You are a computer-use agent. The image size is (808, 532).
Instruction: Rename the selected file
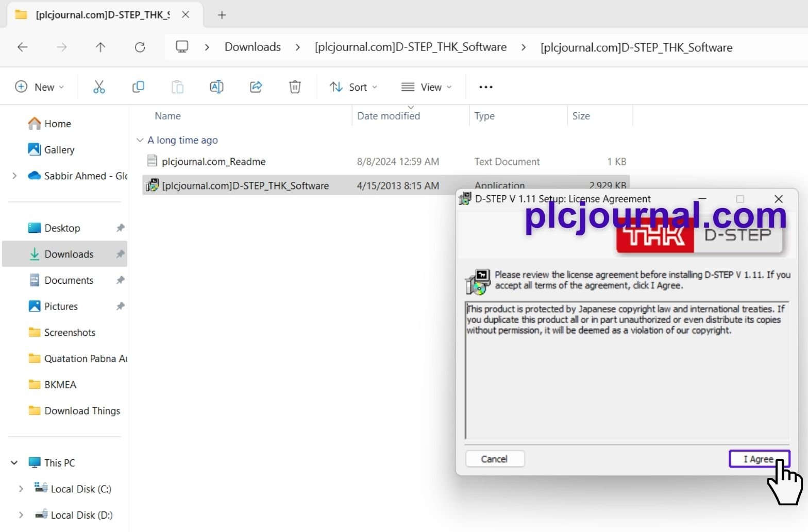click(x=216, y=87)
